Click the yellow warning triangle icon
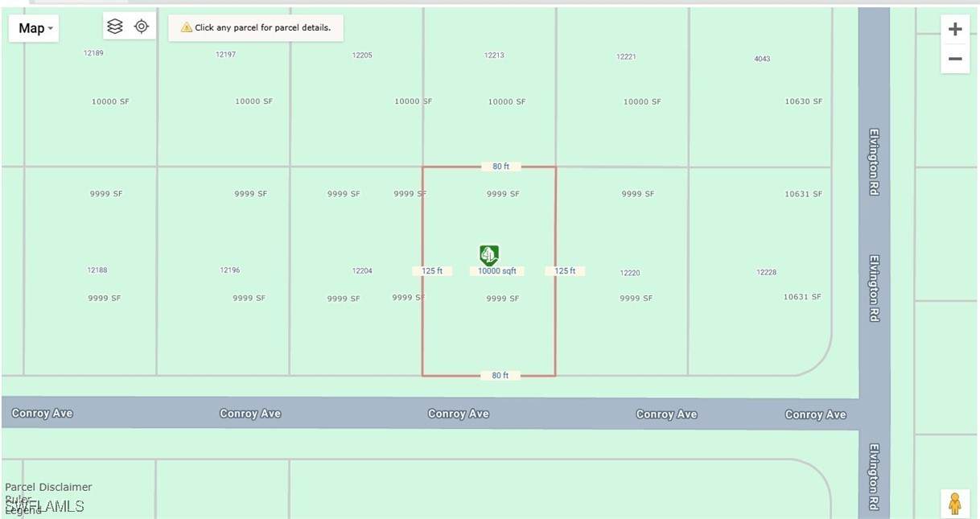980x519 pixels. point(186,27)
